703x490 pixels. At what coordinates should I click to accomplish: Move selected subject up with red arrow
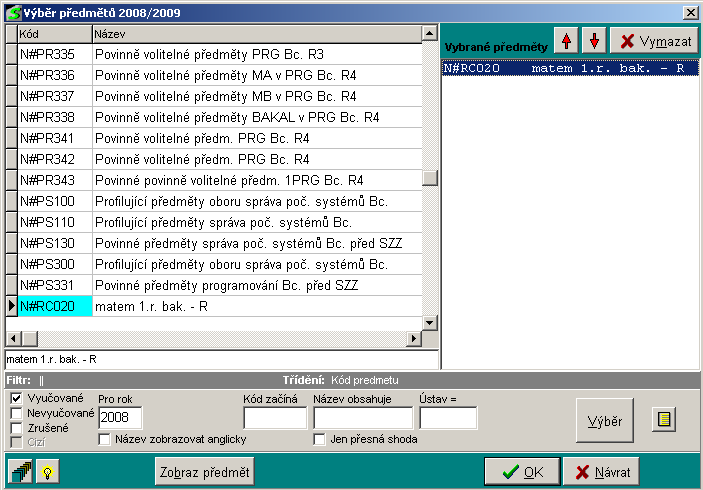pyautogui.click(x=566, y=41)
